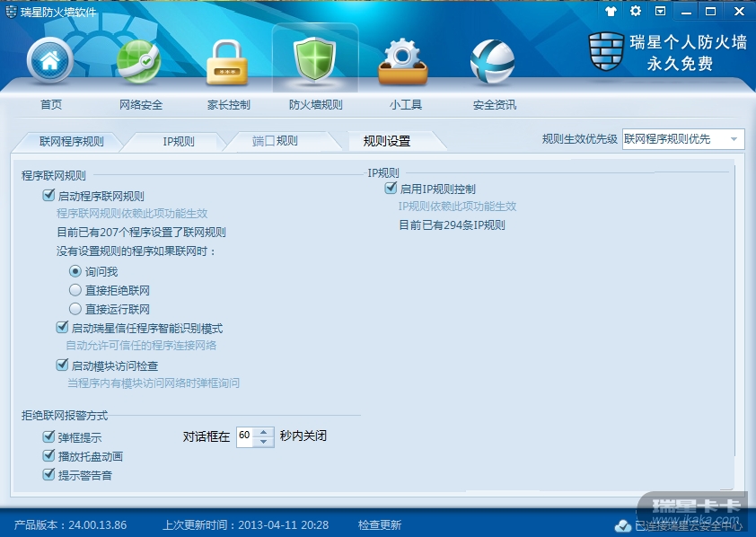
Task: Select the Firewall Rules green shield icon
Action: (x=315, y=60)
